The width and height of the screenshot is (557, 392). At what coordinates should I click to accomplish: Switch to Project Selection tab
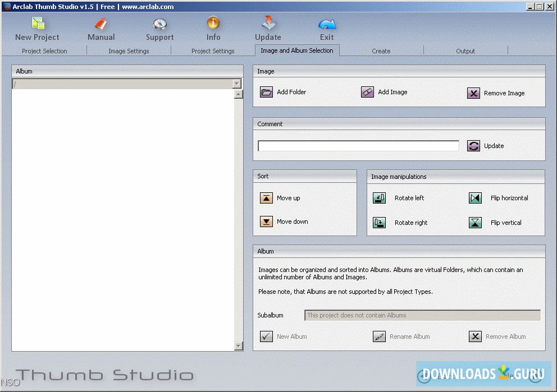(x=44, y=51)
